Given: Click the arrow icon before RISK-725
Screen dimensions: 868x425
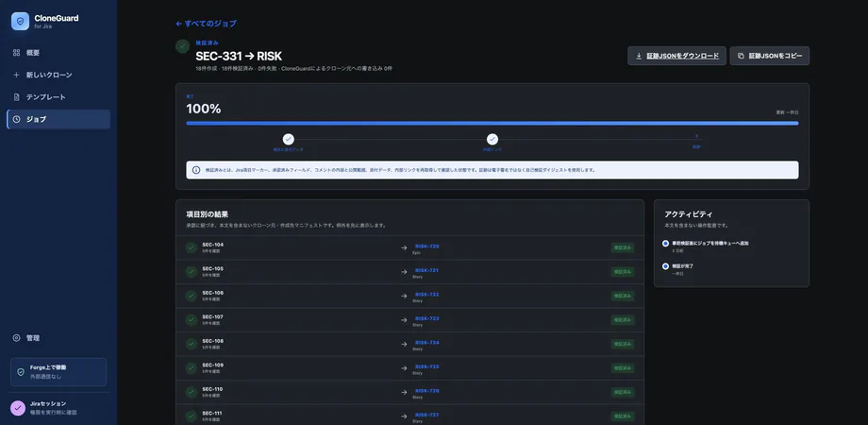Looking at the screenshot, I should pos(404,368).
